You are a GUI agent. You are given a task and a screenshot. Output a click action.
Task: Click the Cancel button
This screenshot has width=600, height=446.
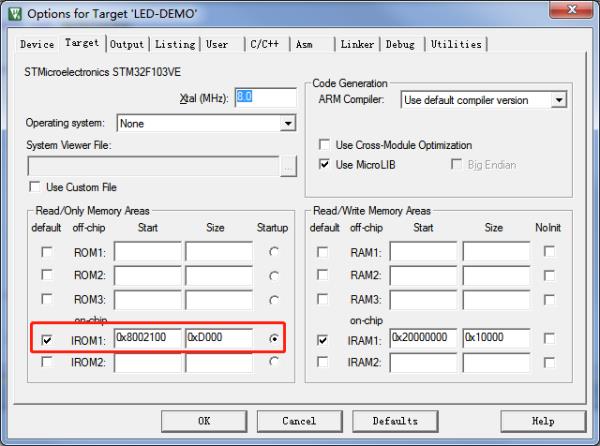click(x=299, y=421)
